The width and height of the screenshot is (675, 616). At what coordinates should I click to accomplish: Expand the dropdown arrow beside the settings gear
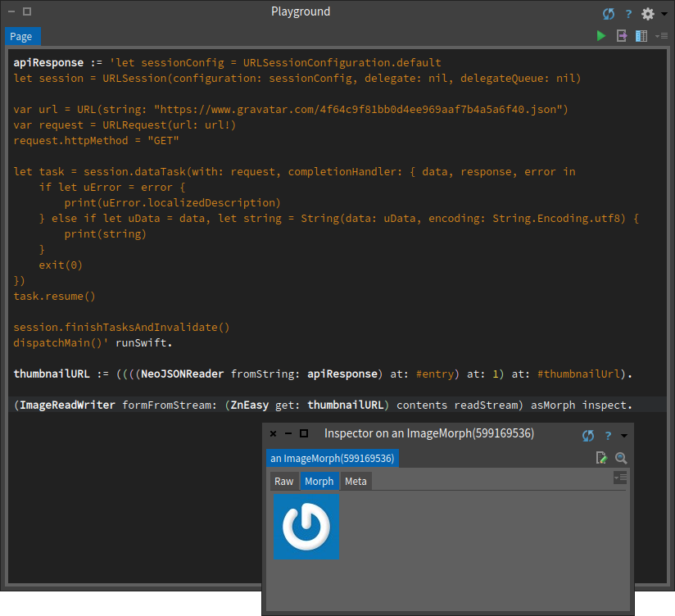(x=664, y=14)
